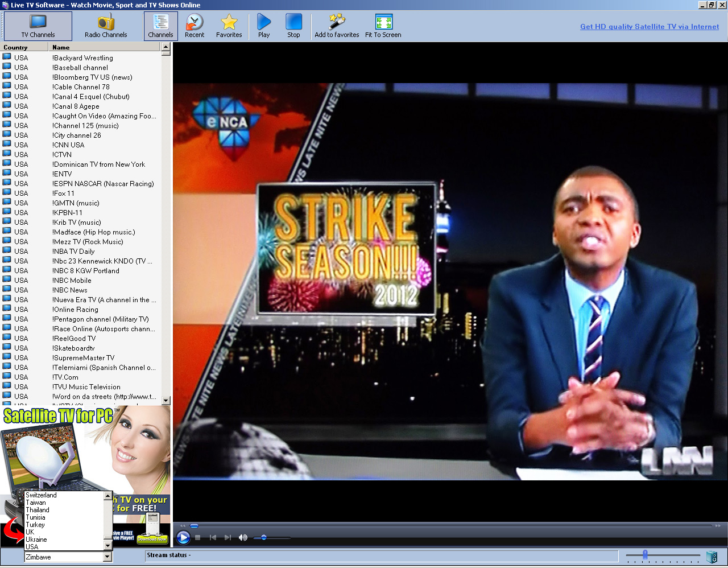The width and height of the screenshot is (728, 568).
Task: Select !Krib TV (music)
Action: [81, 222]
